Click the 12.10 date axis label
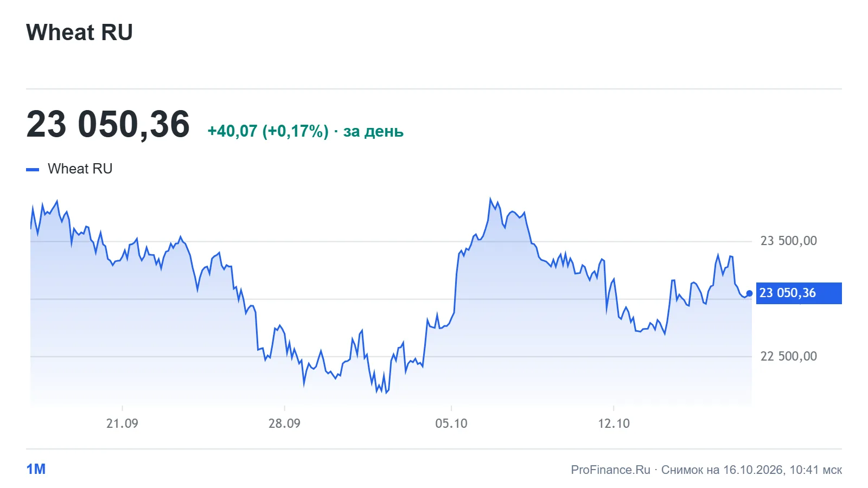This screenshot has height=488, width=868. click(x=614, y=423)
